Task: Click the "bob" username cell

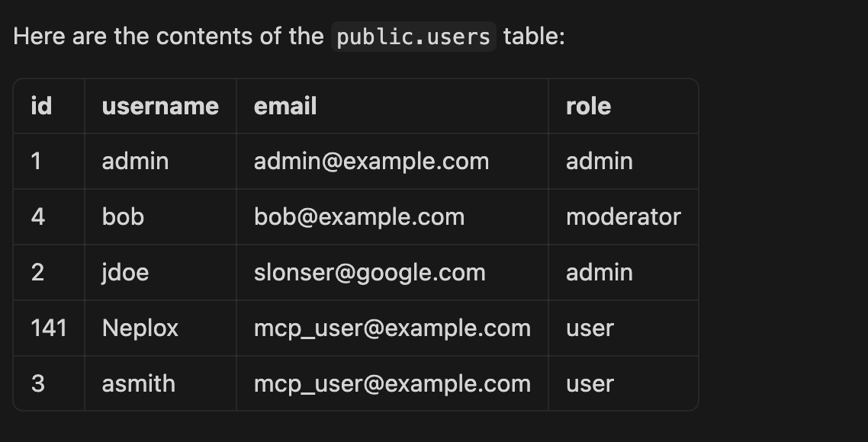Action: 123,217
